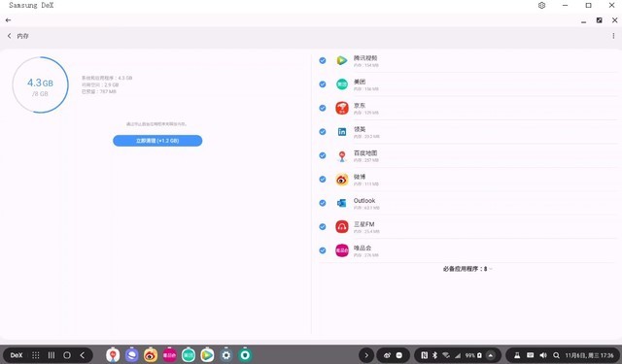Click the DeX window back arrow

(8, 20)
